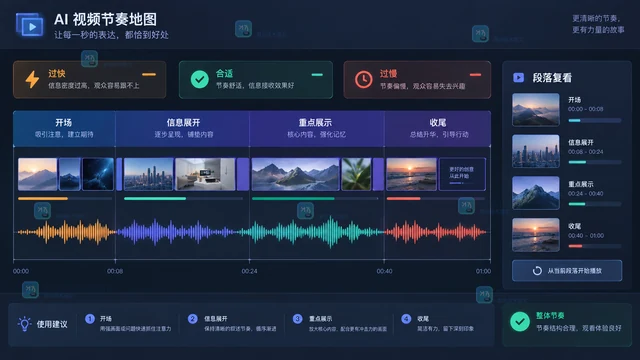640x360 pixels.
Task: Open the wide mountain range clip in timeline
Action: [296, 174]
